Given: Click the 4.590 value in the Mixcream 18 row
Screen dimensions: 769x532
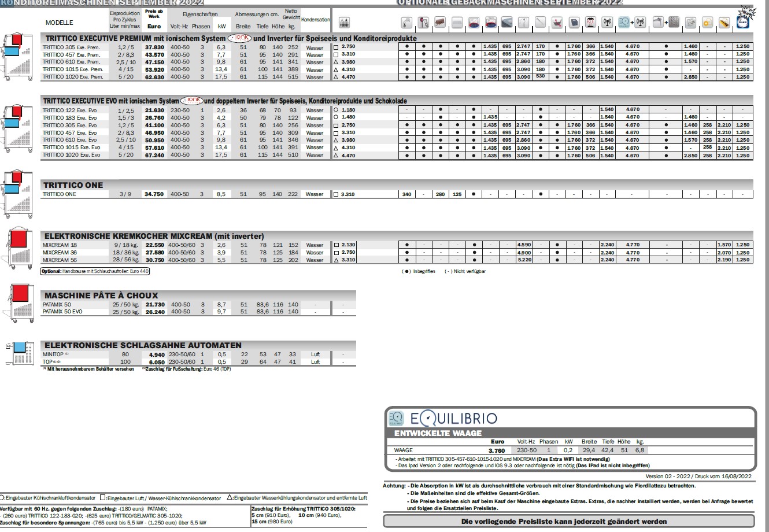Looking at the screenshot, I should [x=524, y=245].
